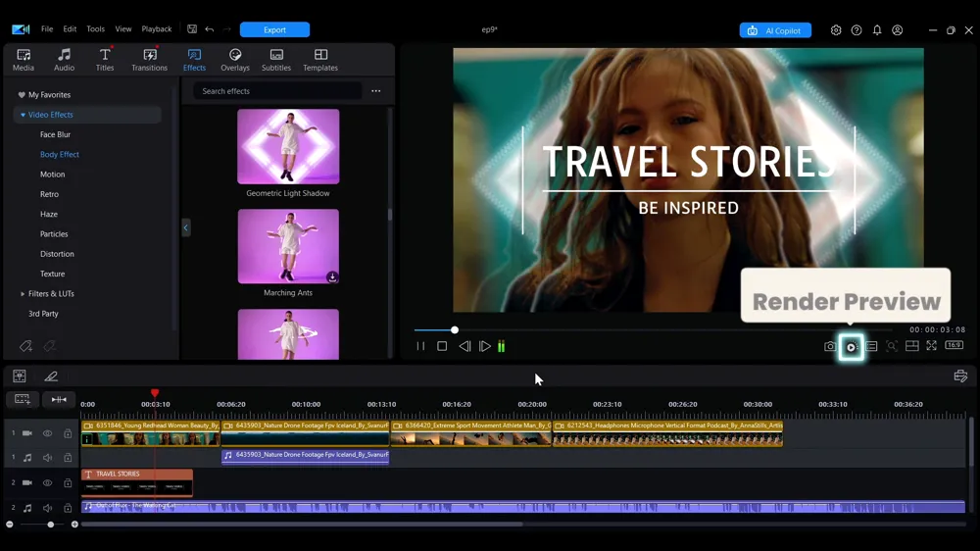
Task: Open the Tools menu
Action: (96, 28)
